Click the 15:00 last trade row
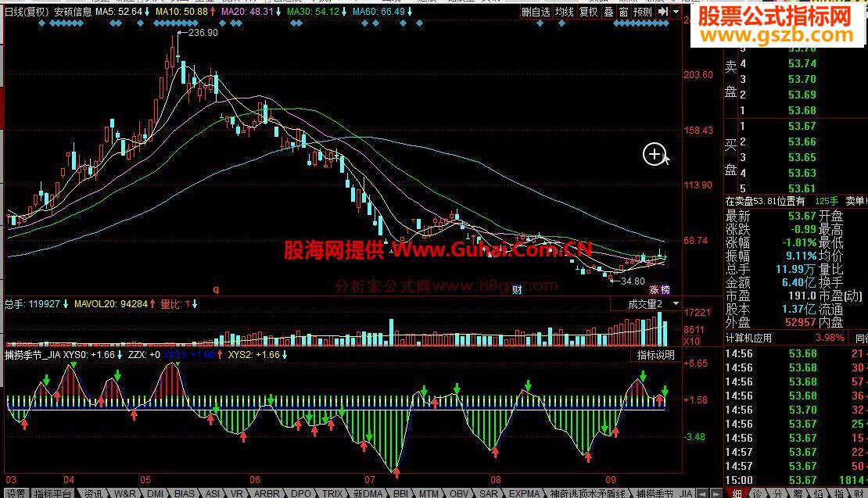The image size is (868, 498). pos(796,480)
